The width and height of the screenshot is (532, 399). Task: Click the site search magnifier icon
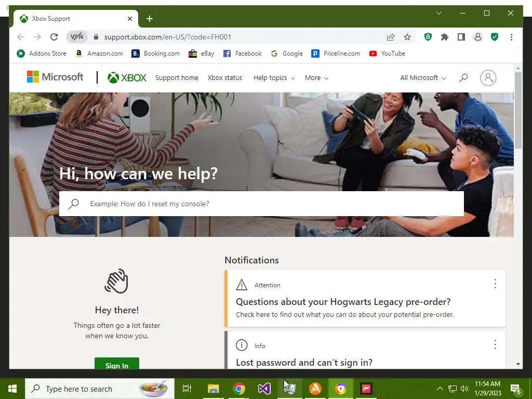coord(463,78)
